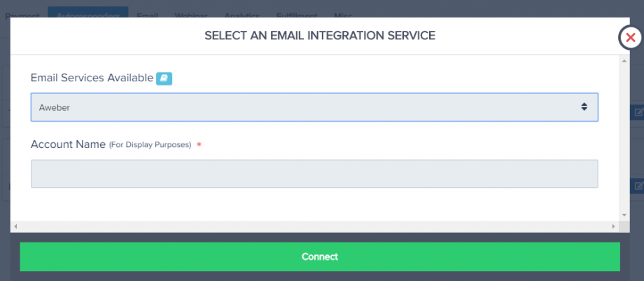This screenshot has height=281, width=644.
Task: Click the dropdown up-down arrows next to Aweber
Action: [584, 107]
